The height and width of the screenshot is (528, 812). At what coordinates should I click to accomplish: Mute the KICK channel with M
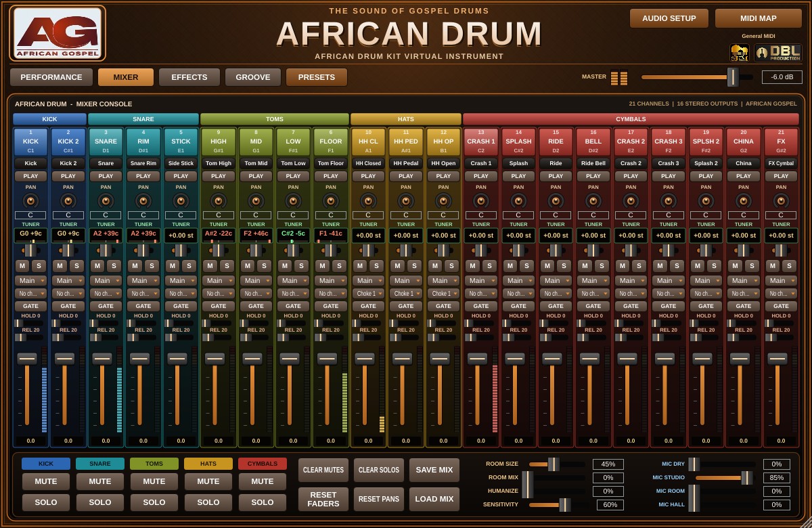pyautogui.click(x=22, y=266)
